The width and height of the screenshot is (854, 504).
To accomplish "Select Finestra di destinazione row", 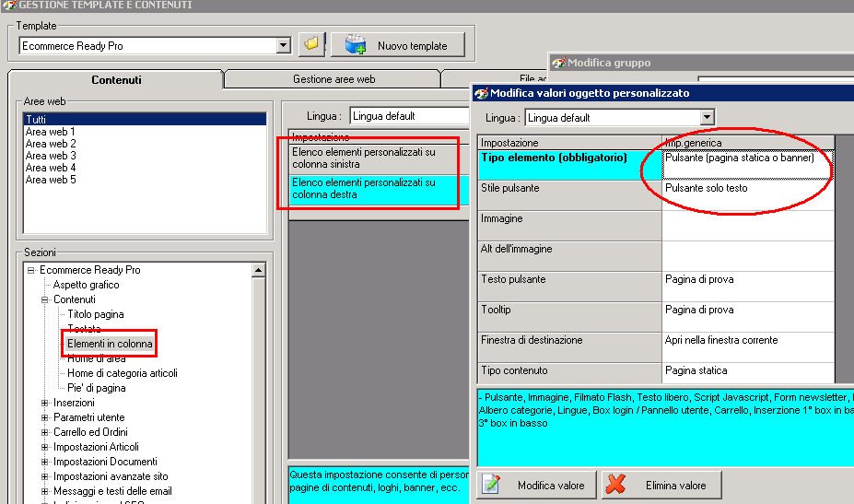I will (569, 347).
